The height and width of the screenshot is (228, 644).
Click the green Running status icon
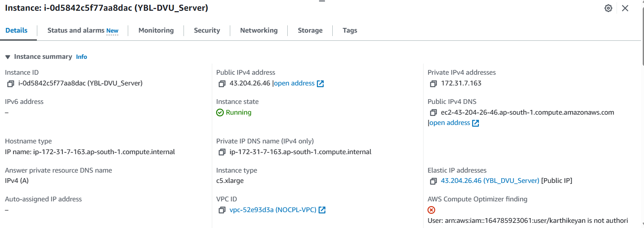(220, 112)
